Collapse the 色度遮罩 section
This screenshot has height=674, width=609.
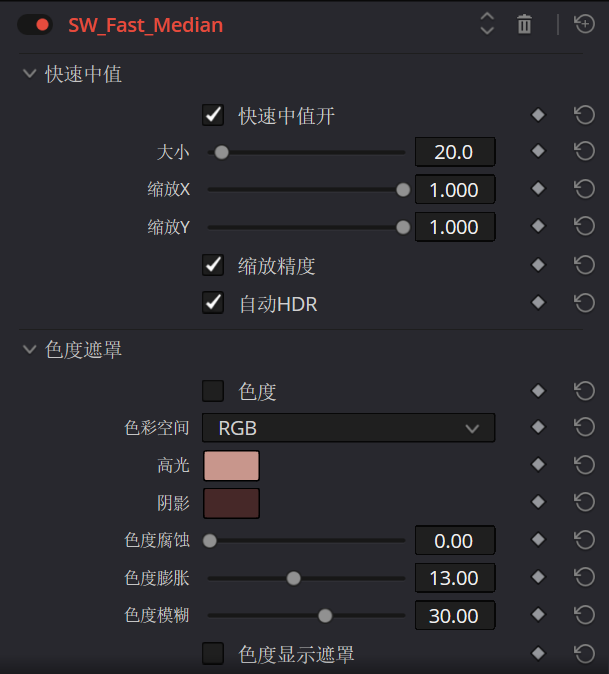coord(29,349)
